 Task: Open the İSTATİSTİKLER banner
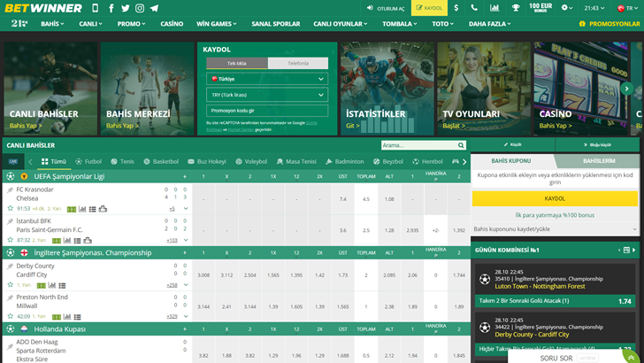(387, 89)
